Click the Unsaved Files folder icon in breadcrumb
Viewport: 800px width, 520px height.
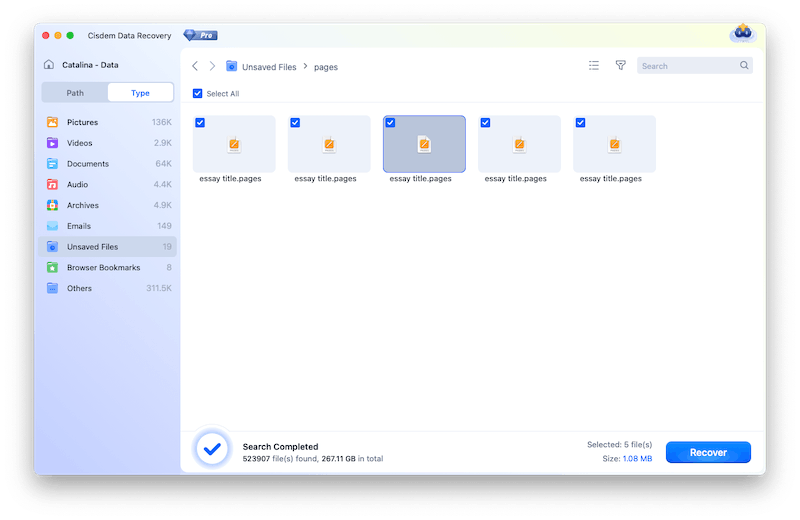[232, 66]
